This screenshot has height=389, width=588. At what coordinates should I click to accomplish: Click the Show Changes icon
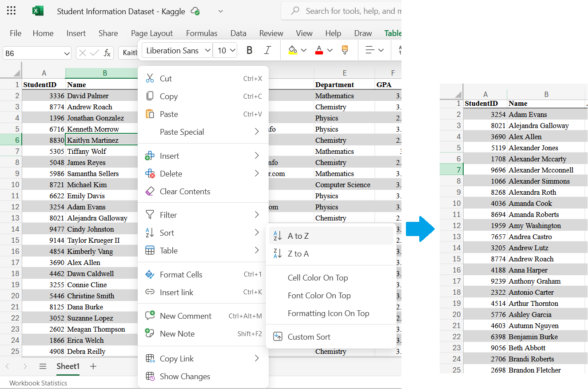[x=150, y=376]
